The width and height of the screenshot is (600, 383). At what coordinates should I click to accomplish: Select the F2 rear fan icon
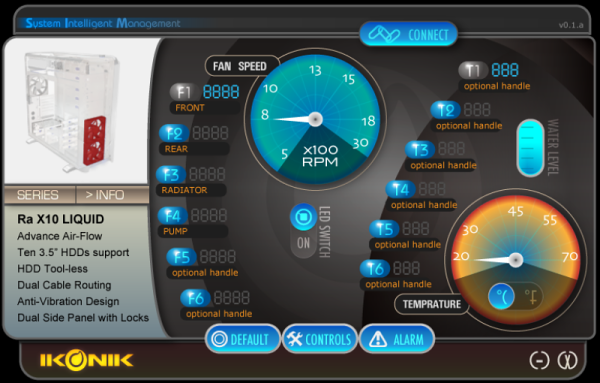click(174, 134)
